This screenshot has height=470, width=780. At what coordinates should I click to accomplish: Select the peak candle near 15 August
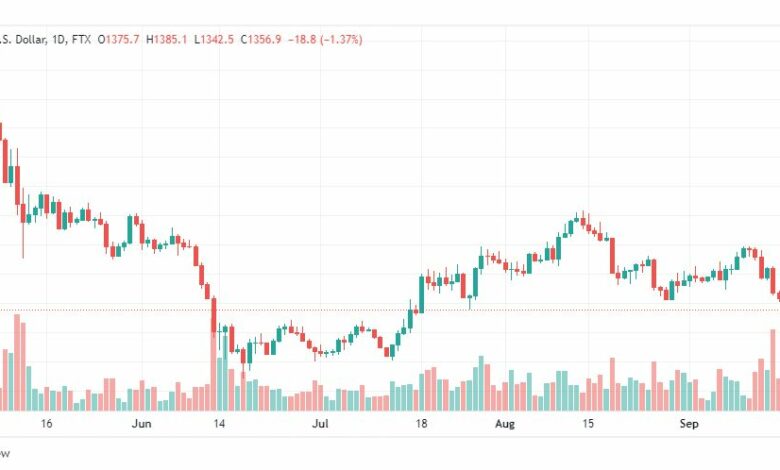point(583,221)
